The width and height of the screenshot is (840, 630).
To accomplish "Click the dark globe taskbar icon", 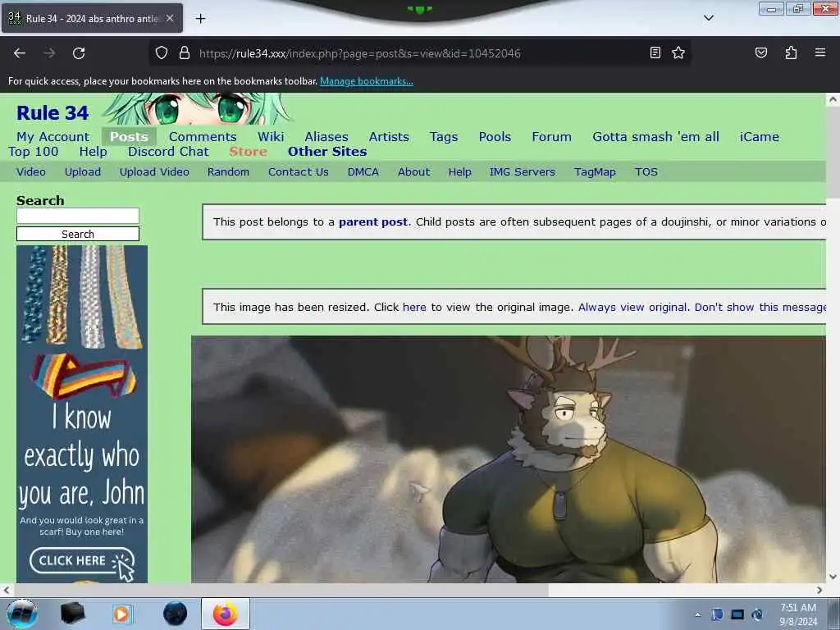I will [175, 614].
